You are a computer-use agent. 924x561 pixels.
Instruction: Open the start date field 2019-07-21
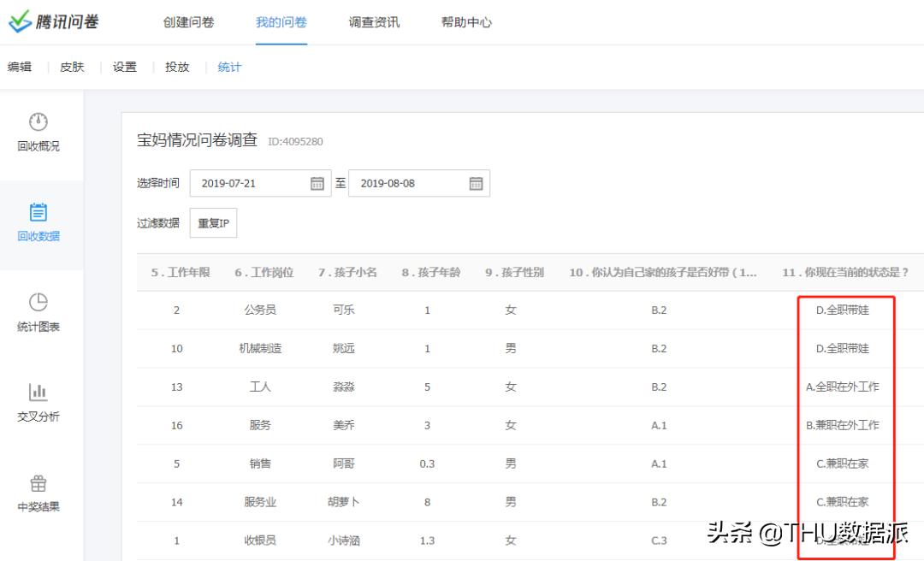(x=248, y=182)
